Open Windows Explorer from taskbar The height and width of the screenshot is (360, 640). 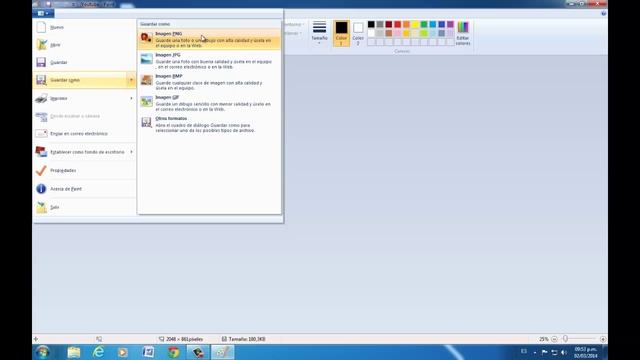(x=74, y=352)
